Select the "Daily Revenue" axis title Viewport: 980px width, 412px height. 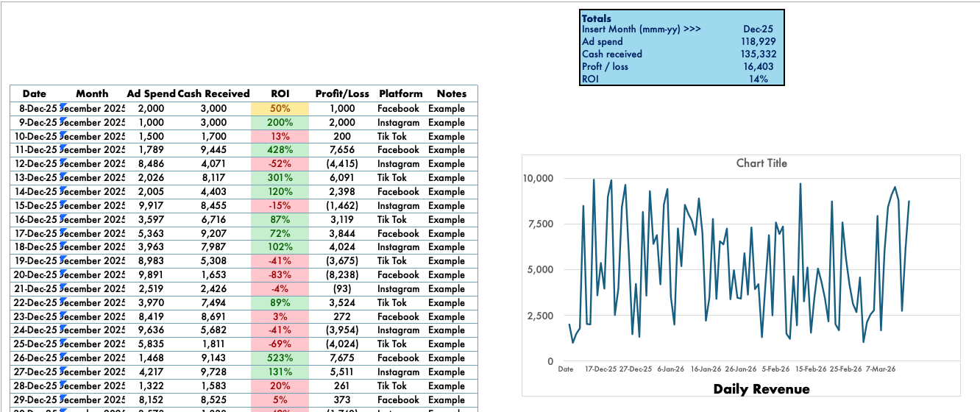click(761, 389)
